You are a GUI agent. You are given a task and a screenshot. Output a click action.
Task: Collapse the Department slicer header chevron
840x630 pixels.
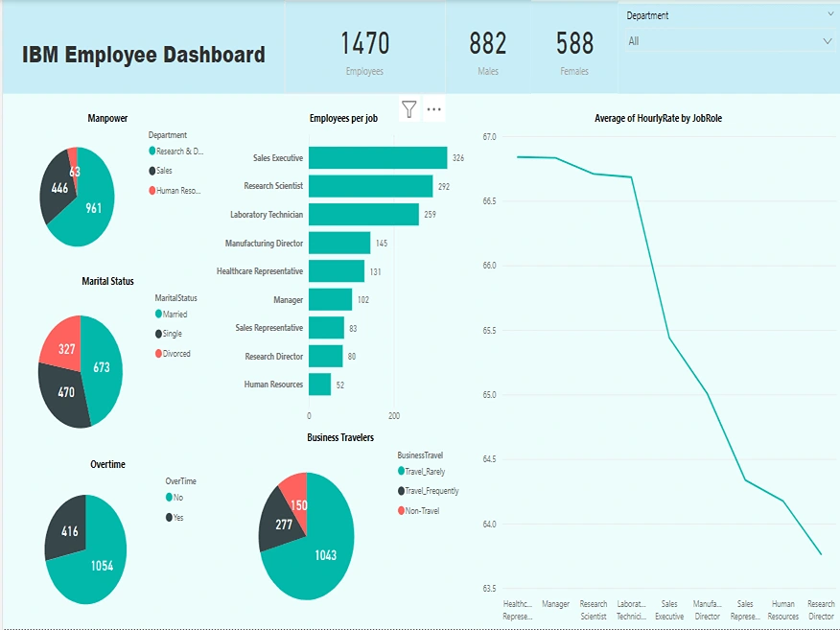point(831,15)
